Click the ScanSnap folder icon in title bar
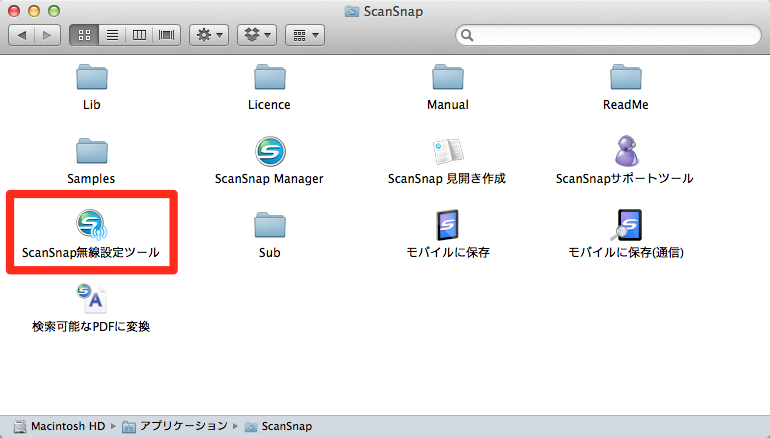The height and width of the screenshot is (438, 770). [x=352, y=11]
